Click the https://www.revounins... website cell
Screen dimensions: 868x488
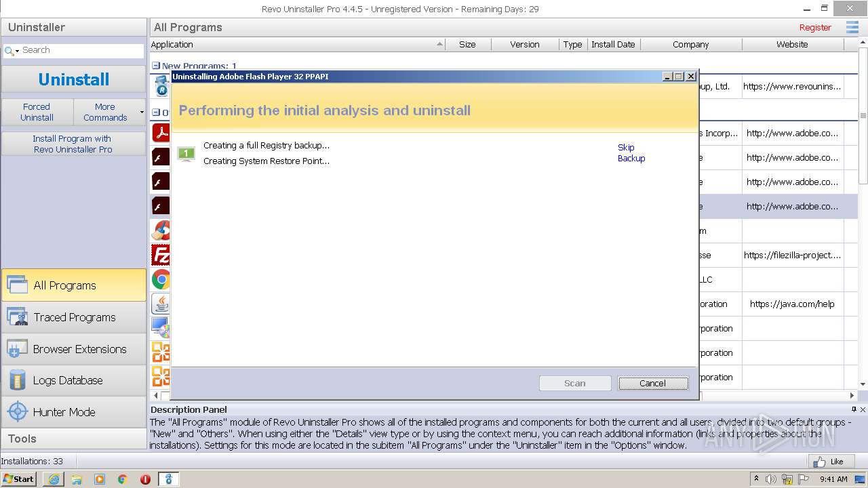[792, 86]
